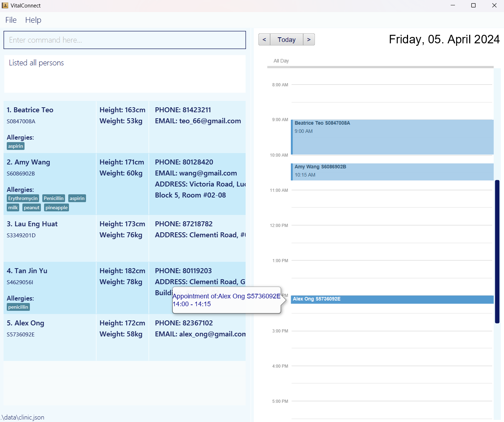Click the Today button

(286, 39)
